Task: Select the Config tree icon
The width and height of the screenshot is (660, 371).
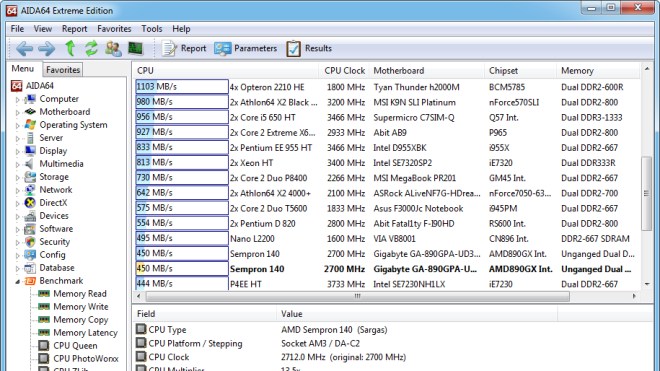Action: 30,255
